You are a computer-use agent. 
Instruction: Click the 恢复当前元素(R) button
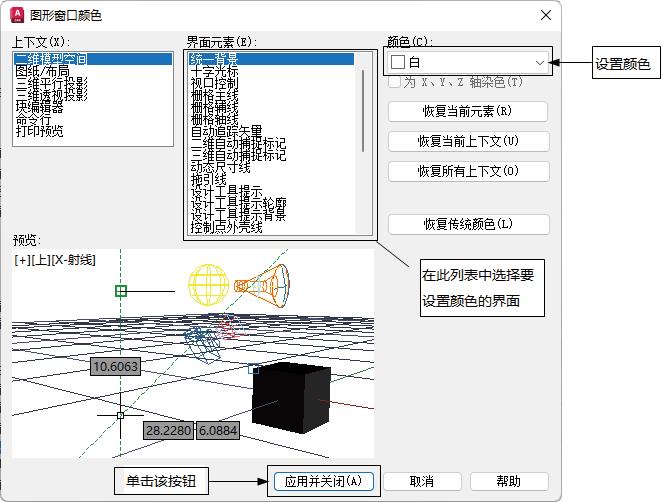point(468,111)
